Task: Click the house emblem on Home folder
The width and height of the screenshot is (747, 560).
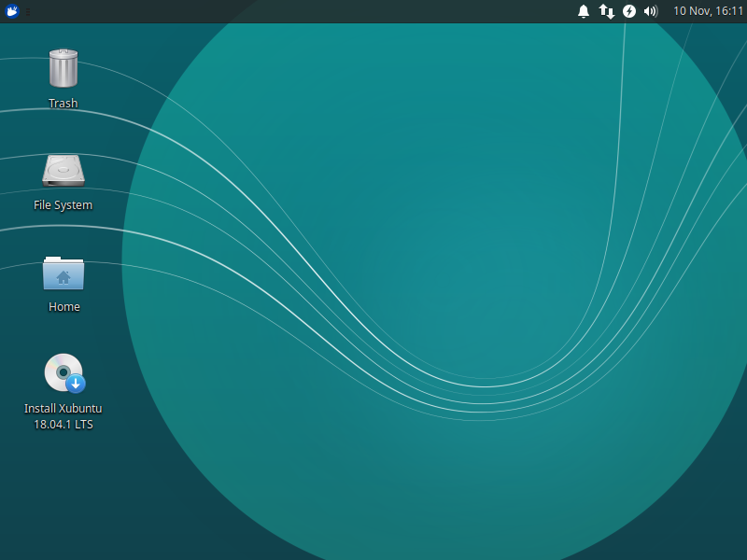Action: [63, 277]
